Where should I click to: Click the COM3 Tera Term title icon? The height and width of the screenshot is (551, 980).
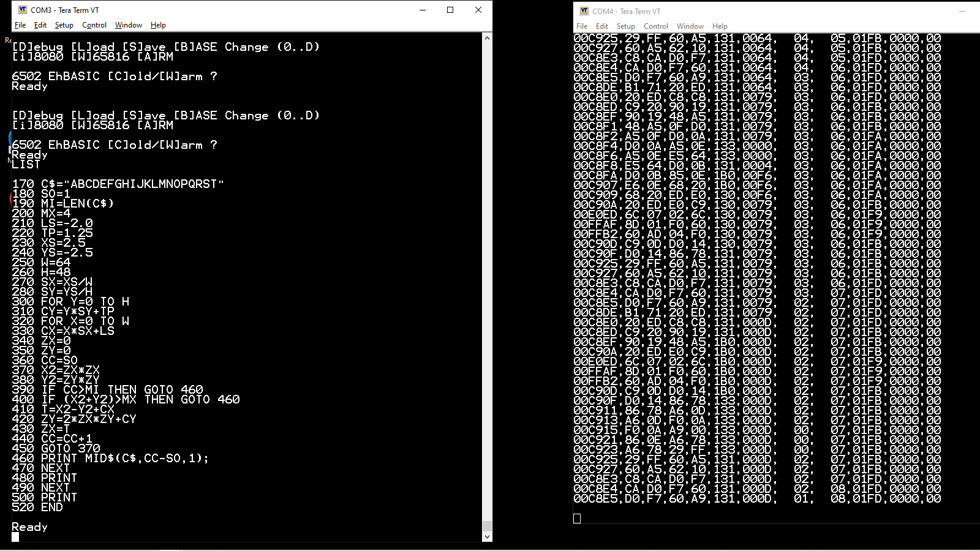[x=23, y=10]
